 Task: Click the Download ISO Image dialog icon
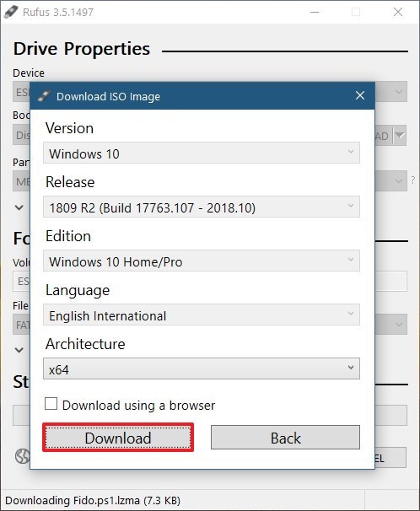pos(44,96)
